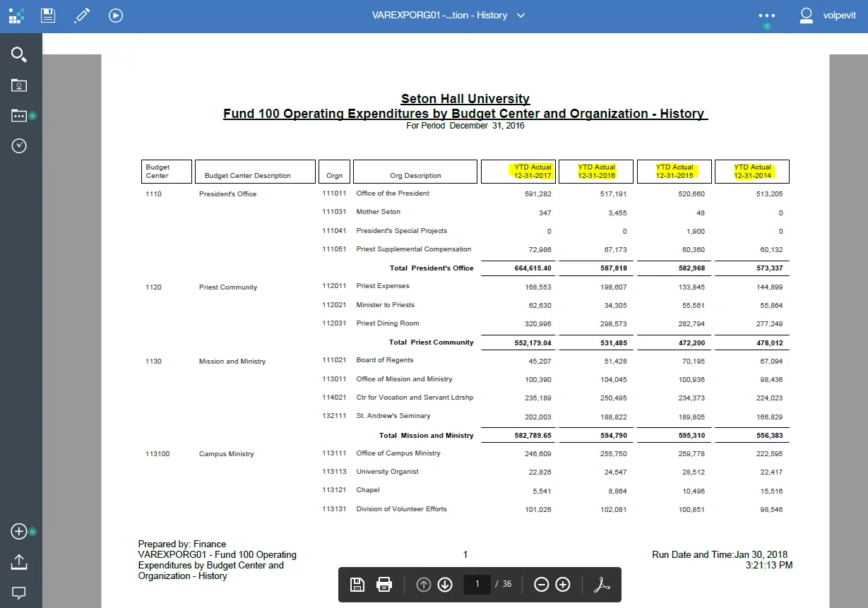Open Recent items clock icon
Viewport: 868px width, 608px height.
19,145
